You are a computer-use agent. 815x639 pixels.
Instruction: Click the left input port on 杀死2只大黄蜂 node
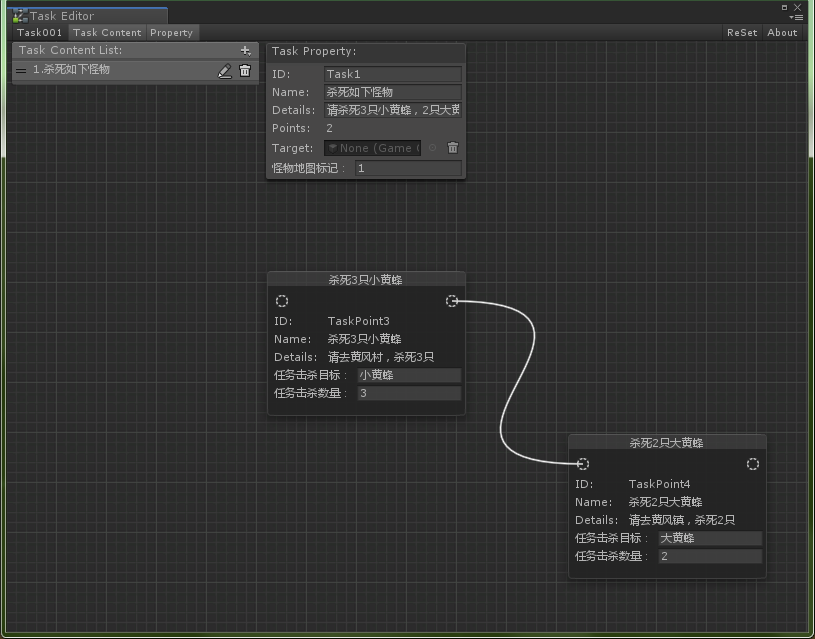tap(583, 463)
